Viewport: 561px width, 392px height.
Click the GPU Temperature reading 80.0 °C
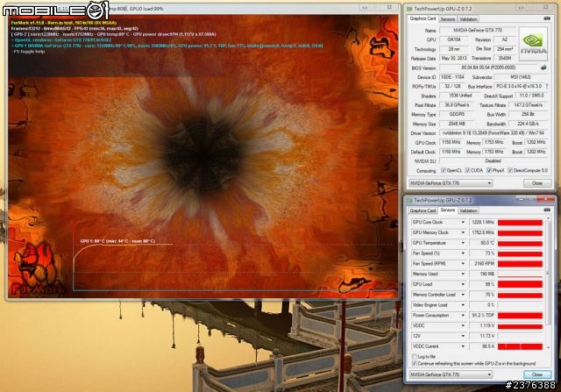[x=482, y=243]
